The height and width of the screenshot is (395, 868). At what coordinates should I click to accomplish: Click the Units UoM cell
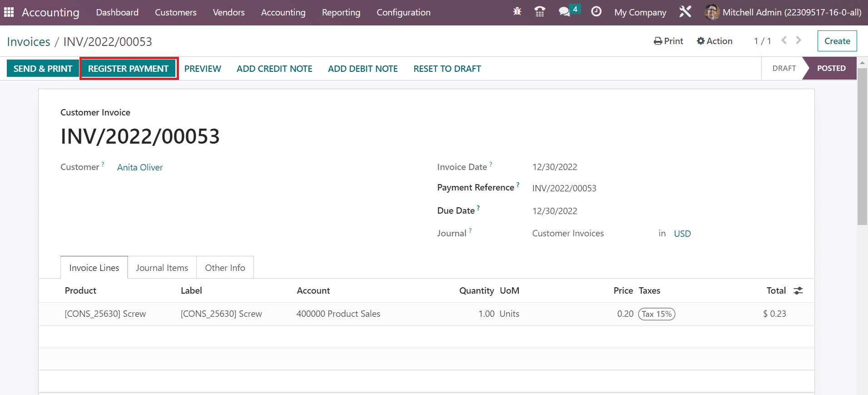(509, 314)
